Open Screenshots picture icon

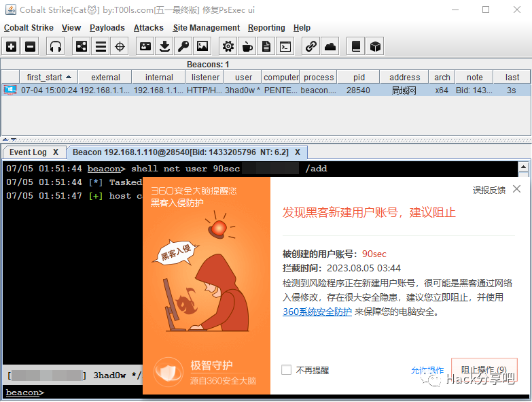coord(202,46)
